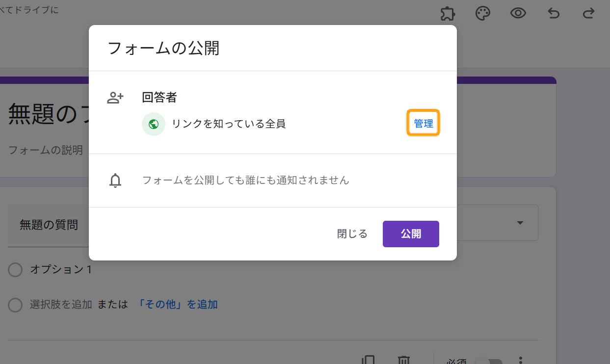
Task: Click the undo arrow icon
Action: tap(554, 13)
